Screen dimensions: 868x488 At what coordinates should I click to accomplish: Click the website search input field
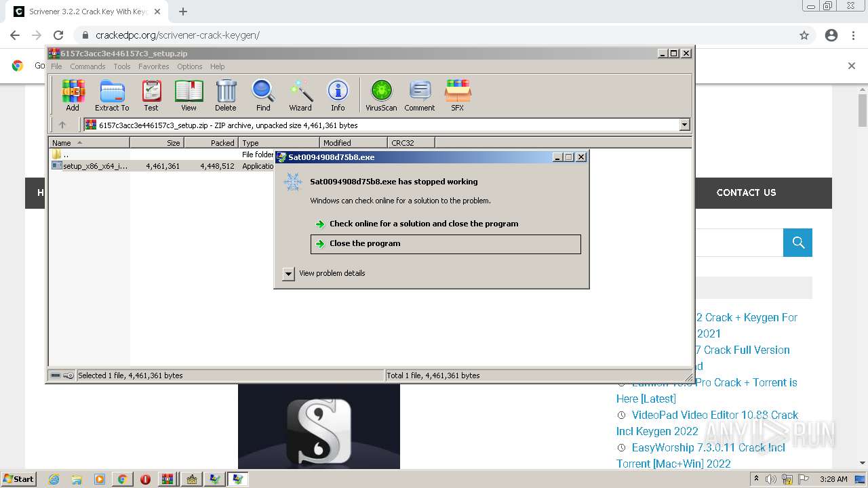coord(739,243)
